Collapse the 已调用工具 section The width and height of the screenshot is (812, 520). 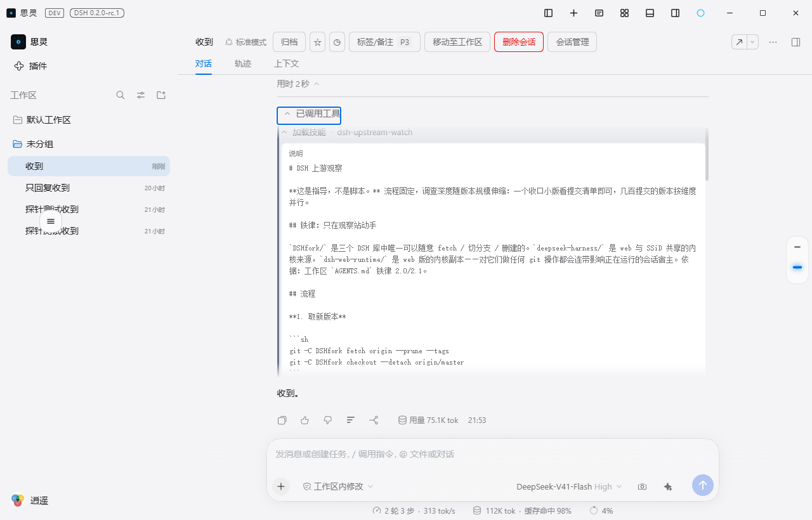coord(309,115)
